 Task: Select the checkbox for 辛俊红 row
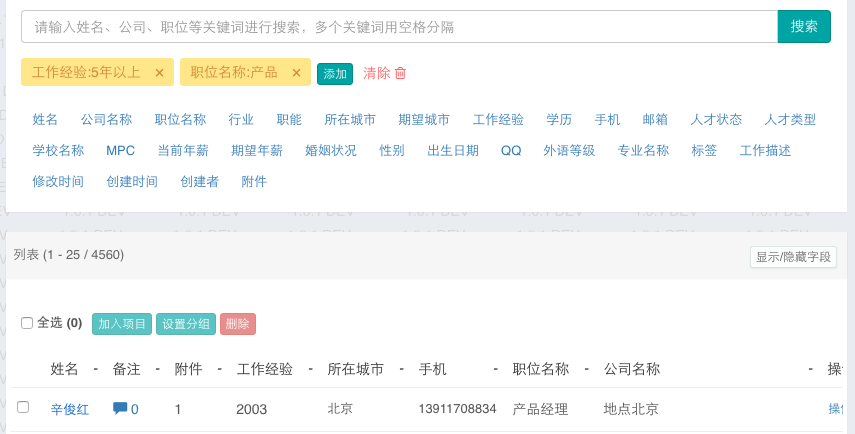click(23, 407)
